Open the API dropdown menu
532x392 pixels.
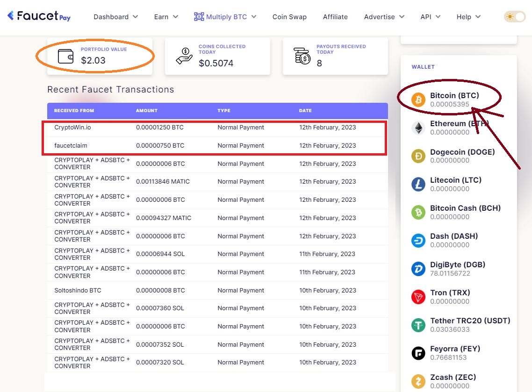[430, 17]
